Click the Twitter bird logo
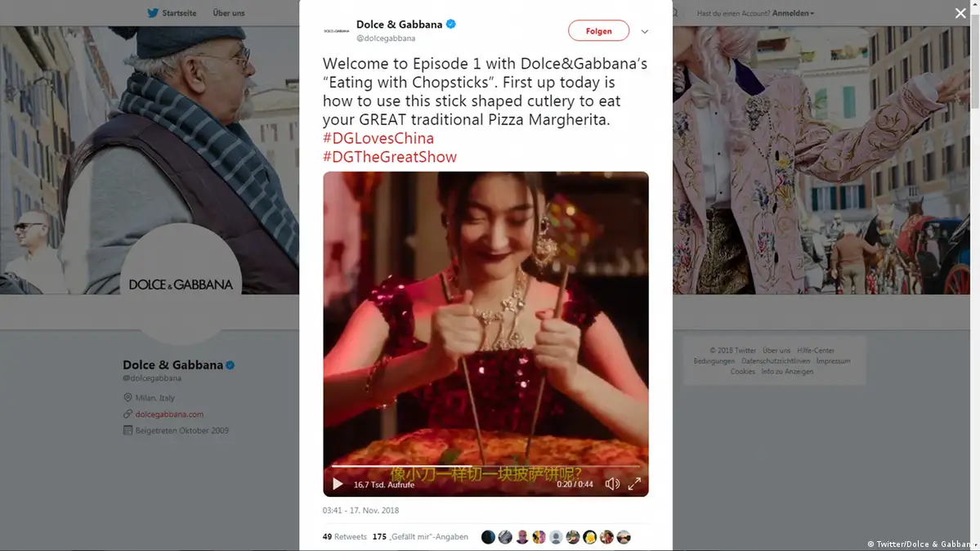The height and width of the screenshot is (551, 980). point(152,13)
